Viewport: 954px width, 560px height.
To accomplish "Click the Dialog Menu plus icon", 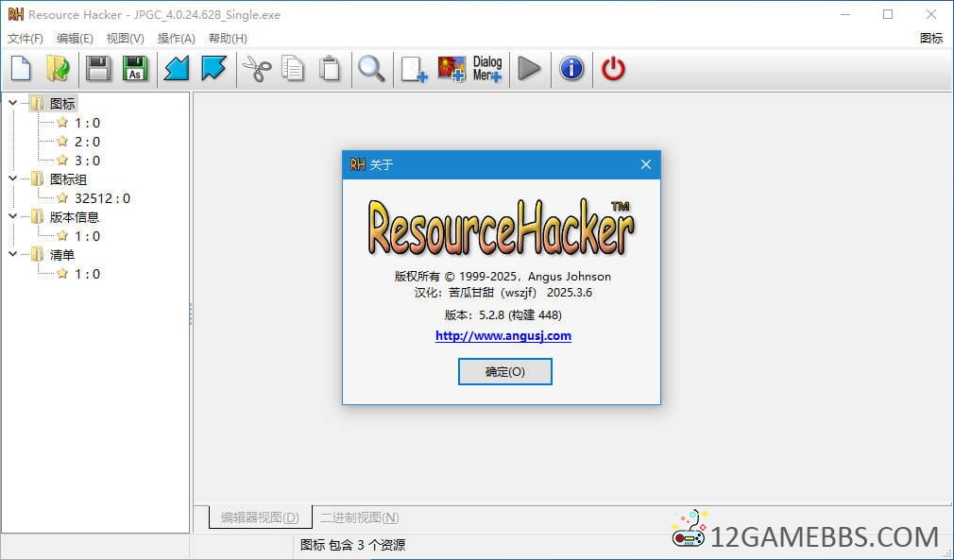I will [x=488, y=69].
